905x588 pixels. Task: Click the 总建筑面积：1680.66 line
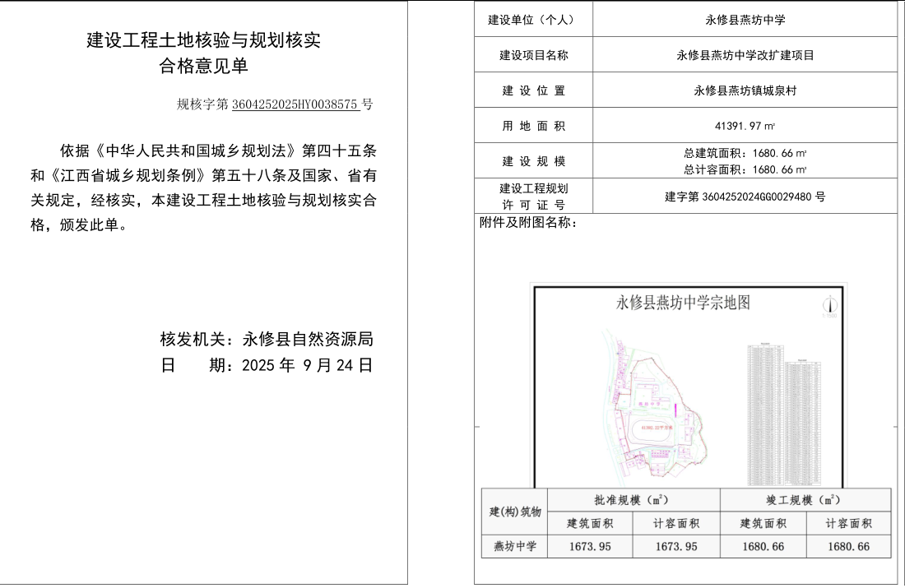coord(745,154)
